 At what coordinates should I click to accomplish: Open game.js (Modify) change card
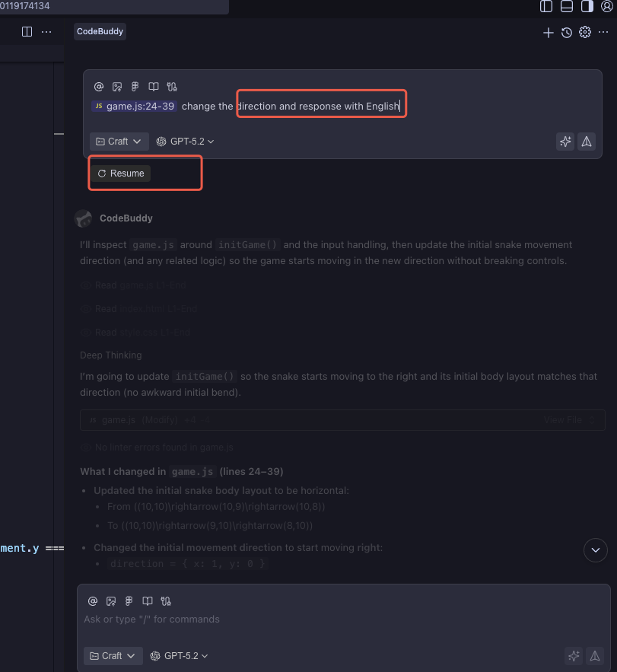(x=342, y=420)
